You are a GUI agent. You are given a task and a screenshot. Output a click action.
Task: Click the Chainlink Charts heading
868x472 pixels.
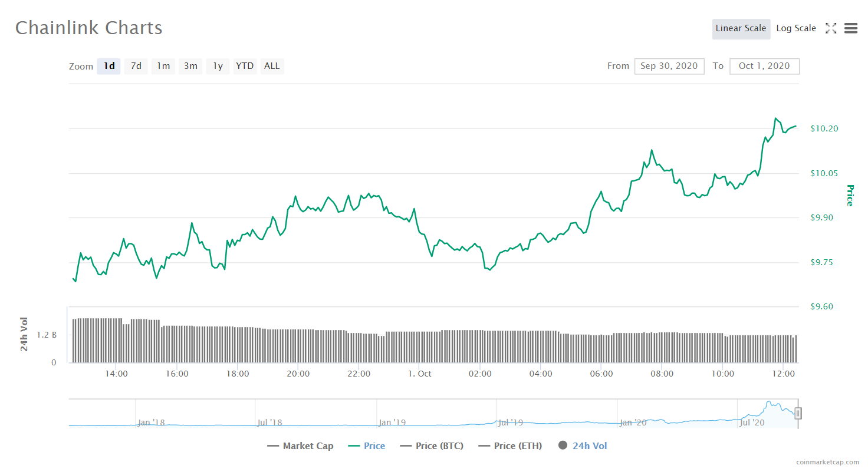(x=88, y=28)
